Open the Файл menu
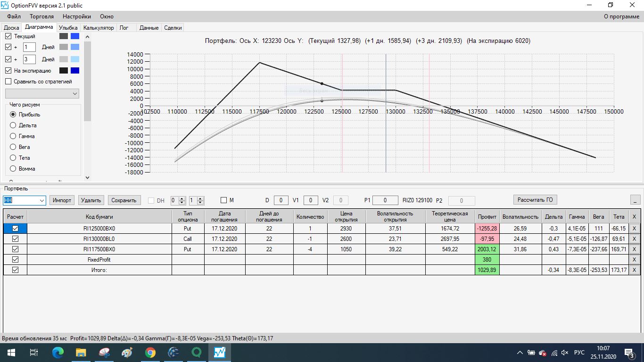 pos(14,16)
